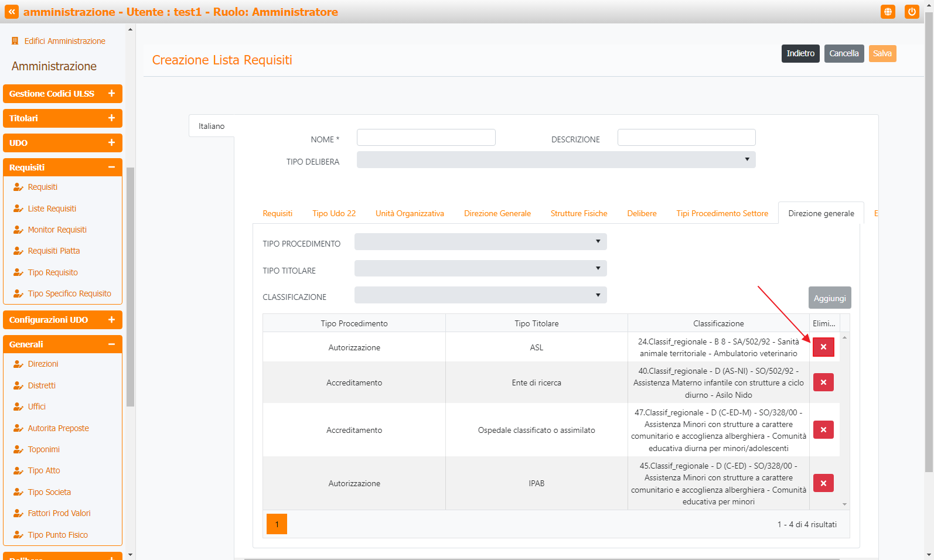This screenshot has width=934, height=560.
Task: Switch to the Delibere tab
Action: tap(642, 213)
